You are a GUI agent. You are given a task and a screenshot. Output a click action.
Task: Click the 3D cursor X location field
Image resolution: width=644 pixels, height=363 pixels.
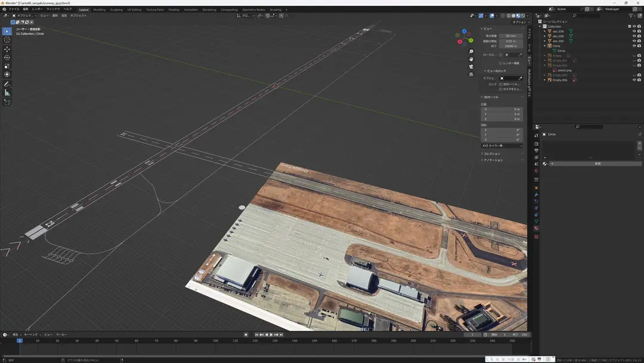pyautogui.click(x=502, y=109)
